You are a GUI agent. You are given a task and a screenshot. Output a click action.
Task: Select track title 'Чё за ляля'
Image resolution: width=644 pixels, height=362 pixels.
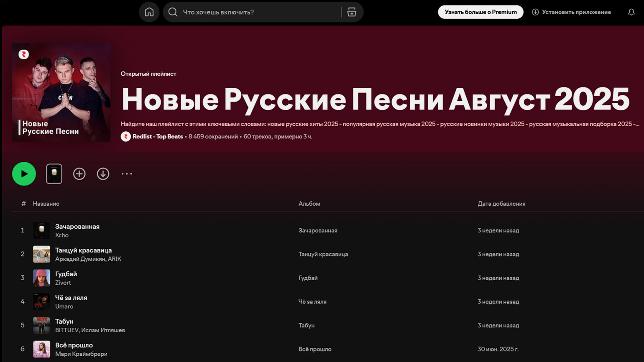click(x=71, y=298)
